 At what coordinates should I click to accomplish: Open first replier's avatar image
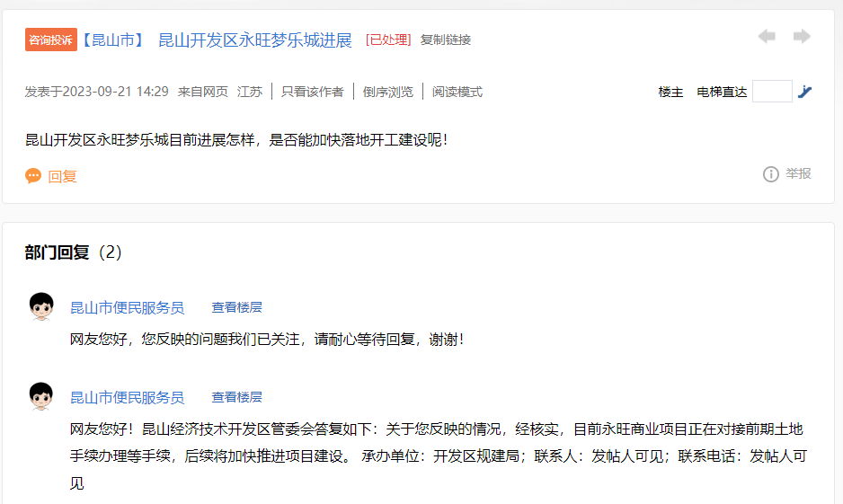[41, 307]
